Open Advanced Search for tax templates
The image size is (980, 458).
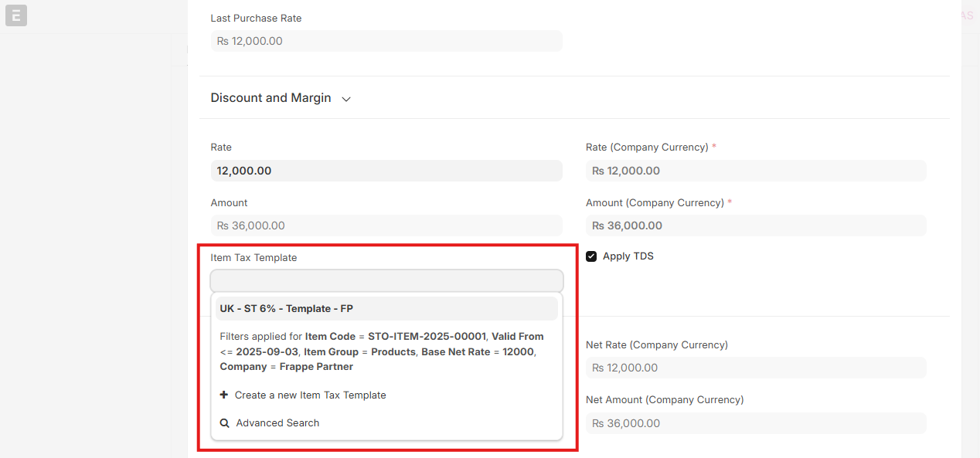tap(277, 423)
